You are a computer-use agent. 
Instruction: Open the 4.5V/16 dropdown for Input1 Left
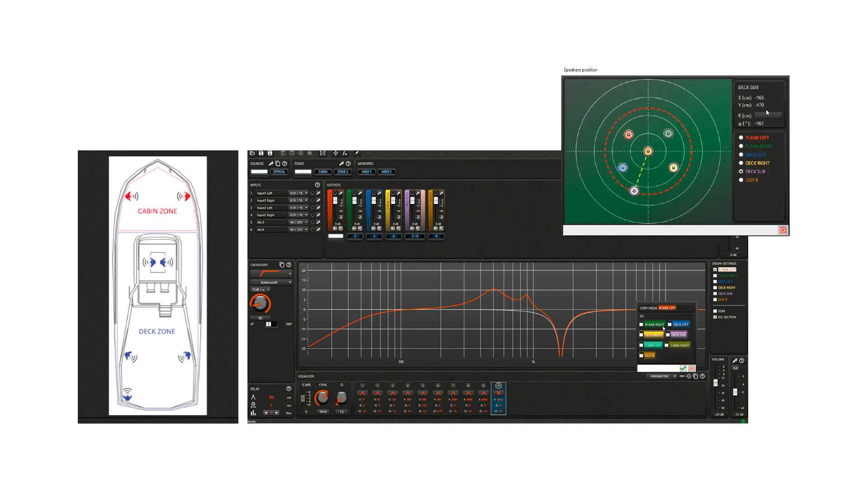[298, 193]
